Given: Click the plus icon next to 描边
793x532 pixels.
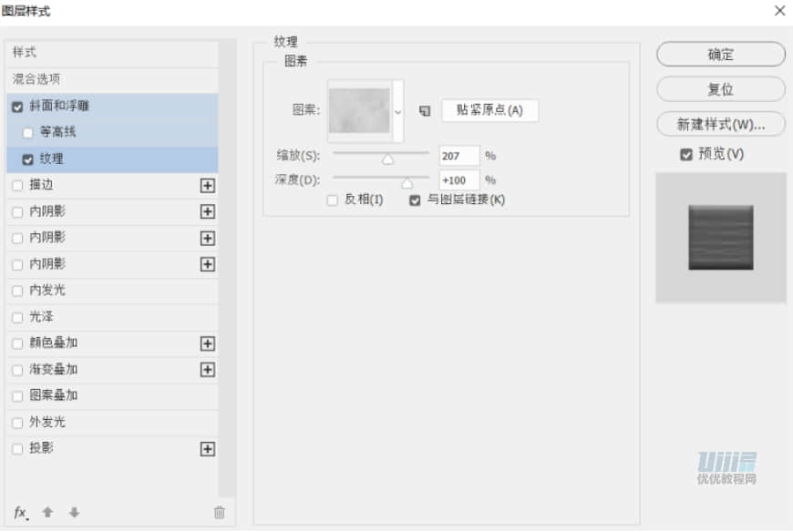Looking at the screenshot, I should point(208,186).
